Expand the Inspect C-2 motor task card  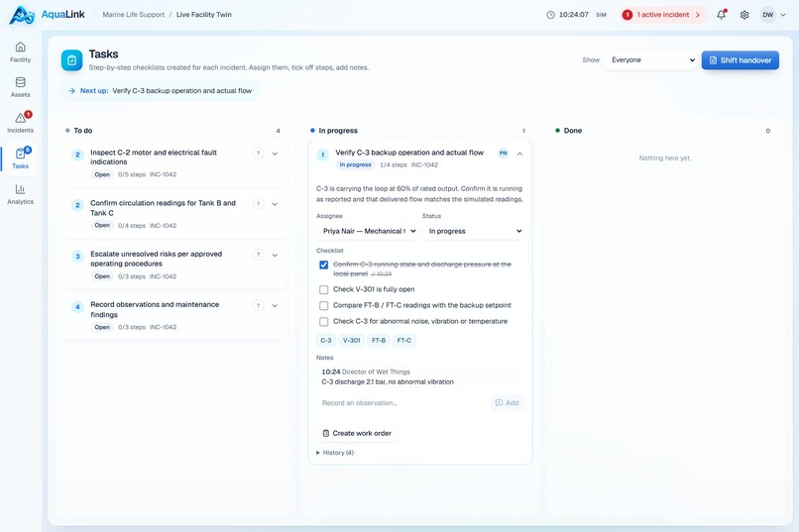(275, 154)
